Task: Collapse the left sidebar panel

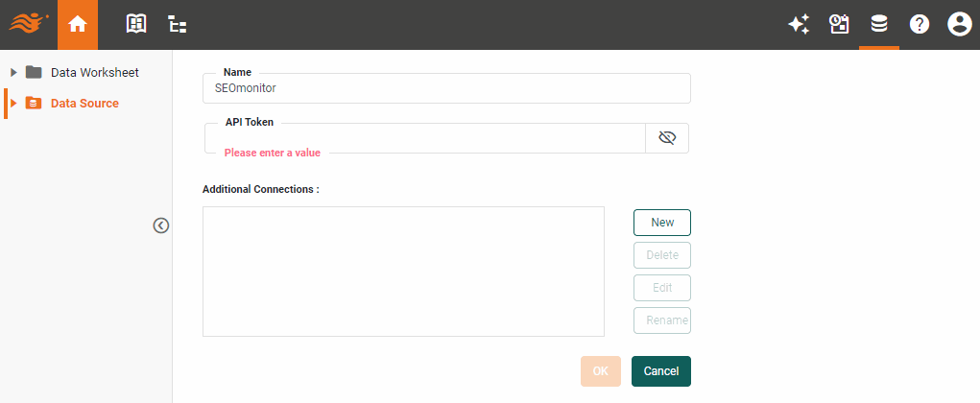Action: point(161,225)
